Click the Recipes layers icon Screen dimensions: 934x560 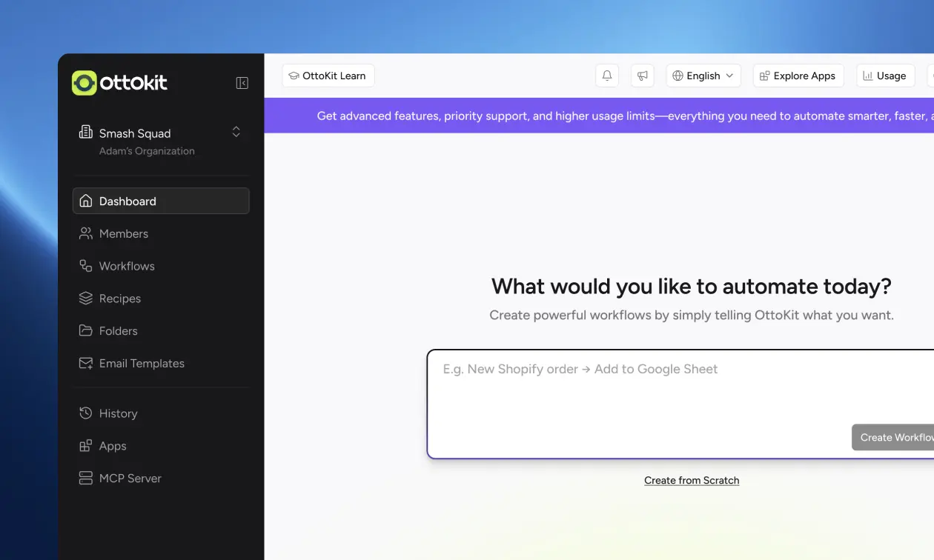(x=86, y=299)
